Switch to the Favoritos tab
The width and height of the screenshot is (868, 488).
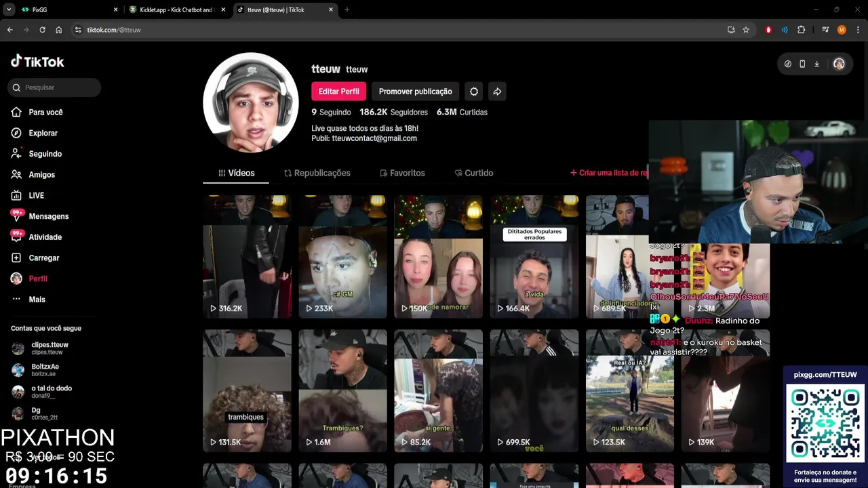402,173
